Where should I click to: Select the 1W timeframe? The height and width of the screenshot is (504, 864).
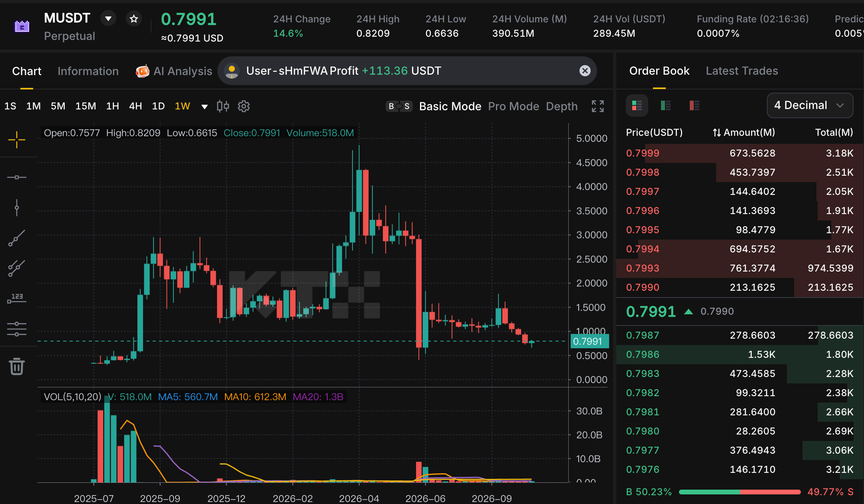pos(182,106)
